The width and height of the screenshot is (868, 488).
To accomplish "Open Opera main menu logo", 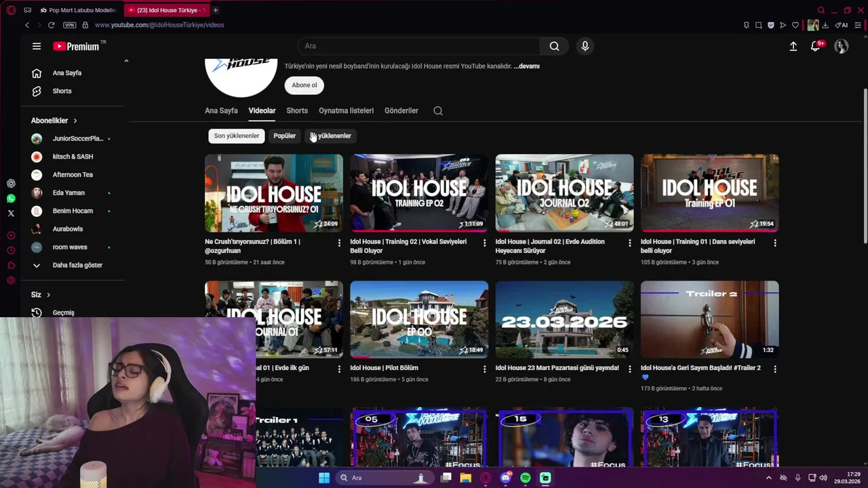I will (11, 10).
